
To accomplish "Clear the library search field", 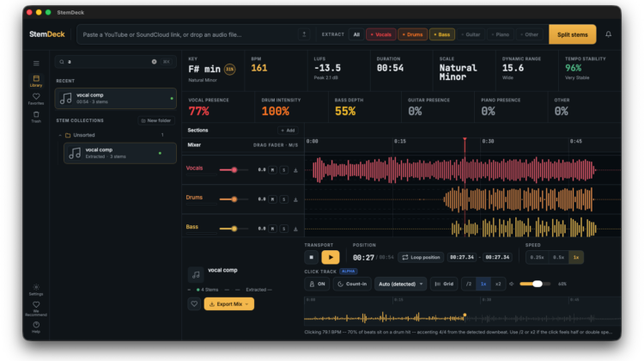I will click(154, 62).
